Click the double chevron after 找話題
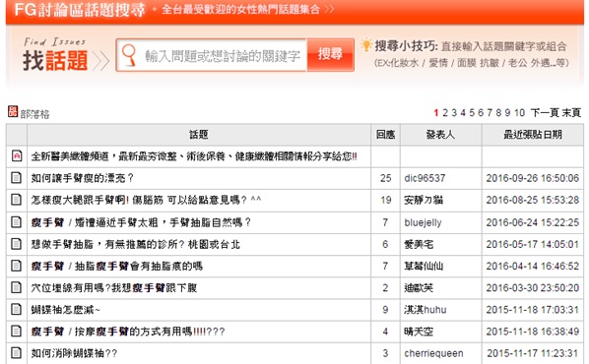589x364 pixels. pos(100,61)
